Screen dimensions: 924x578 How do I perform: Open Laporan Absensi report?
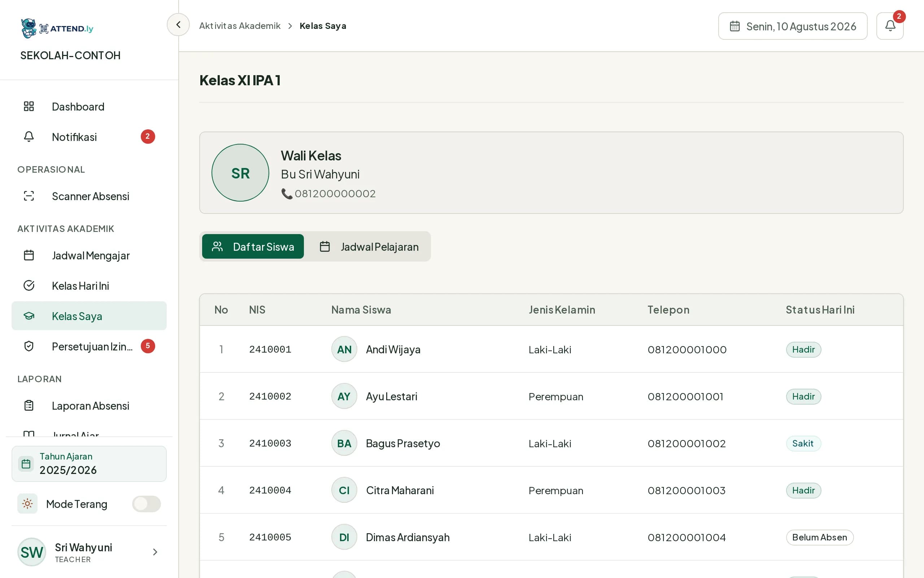[89, 405]
